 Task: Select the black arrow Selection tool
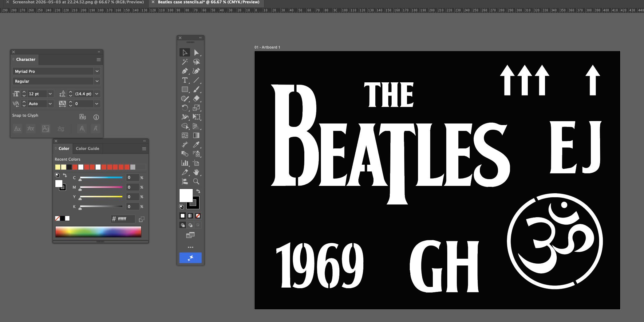[185, 53]
